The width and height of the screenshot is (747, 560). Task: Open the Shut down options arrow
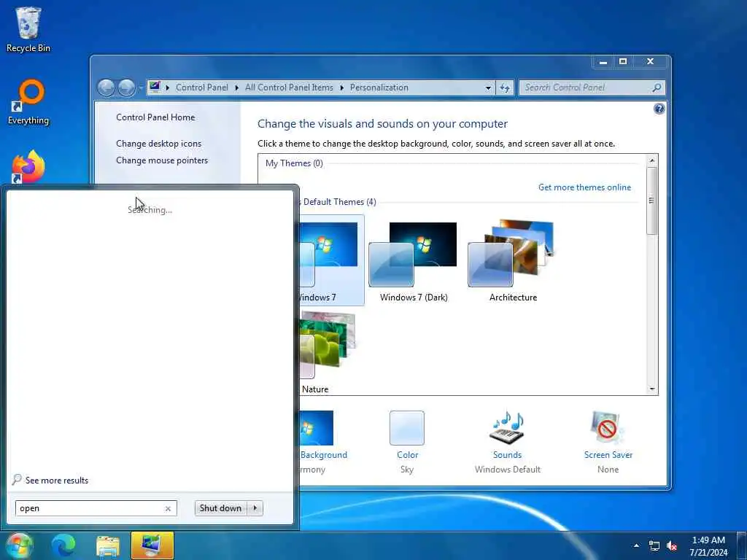[255, 508]
